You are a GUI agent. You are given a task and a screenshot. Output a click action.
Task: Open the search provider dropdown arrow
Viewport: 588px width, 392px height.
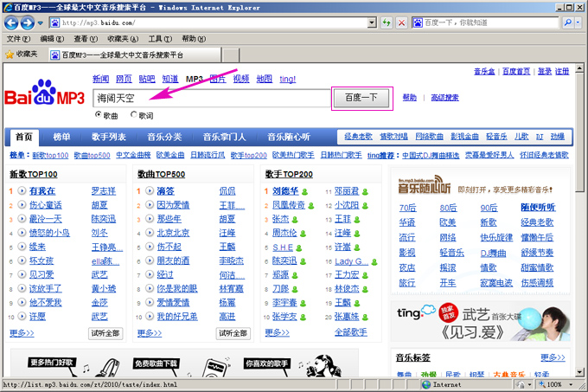click(578, 22)
